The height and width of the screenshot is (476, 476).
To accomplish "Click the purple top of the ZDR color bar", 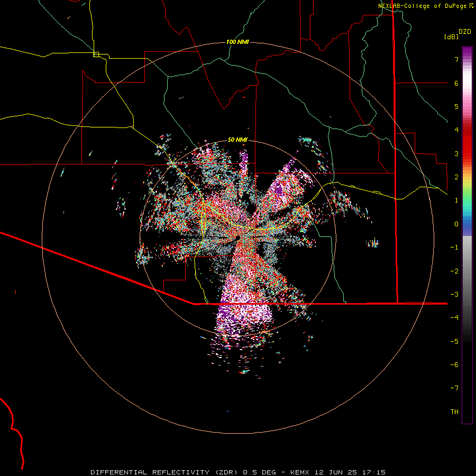I will [x=467, y=52].
